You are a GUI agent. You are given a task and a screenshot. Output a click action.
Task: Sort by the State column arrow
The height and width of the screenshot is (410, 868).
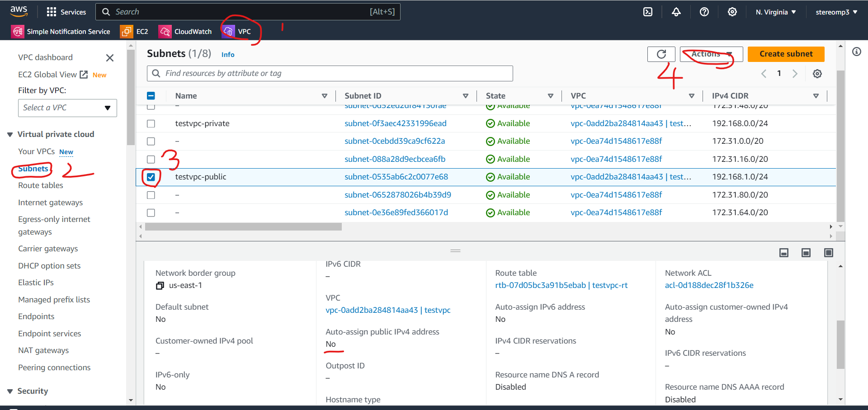click(550, 96)
